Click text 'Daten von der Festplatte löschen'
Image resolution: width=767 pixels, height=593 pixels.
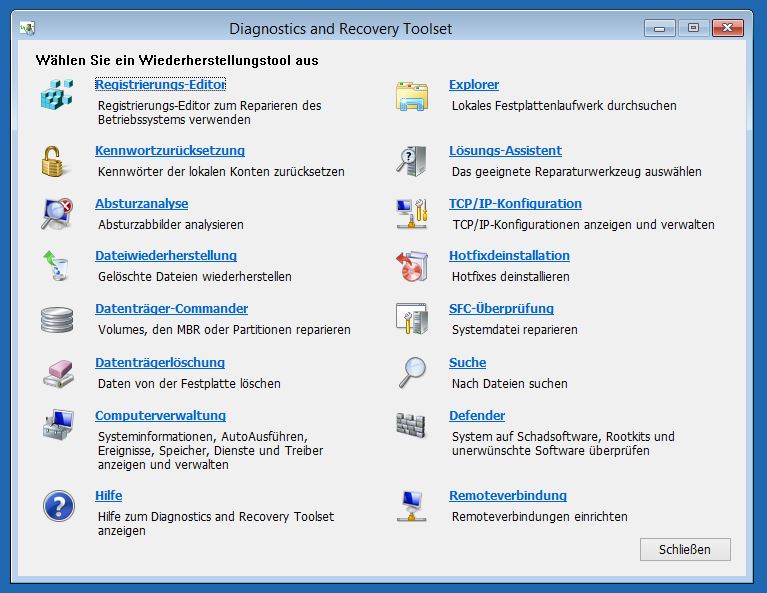pos(189,384)
